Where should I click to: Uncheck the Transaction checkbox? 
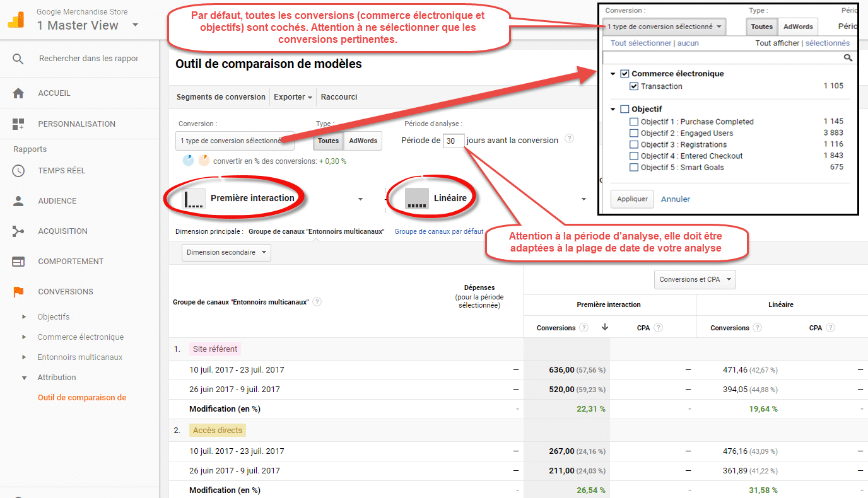pos(634,86)
